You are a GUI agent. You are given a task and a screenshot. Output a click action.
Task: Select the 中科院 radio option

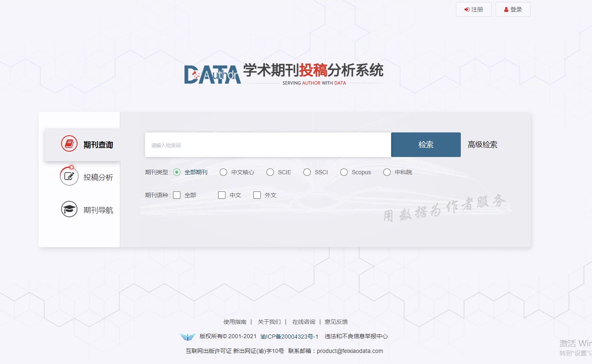click(x=387, y=172)
